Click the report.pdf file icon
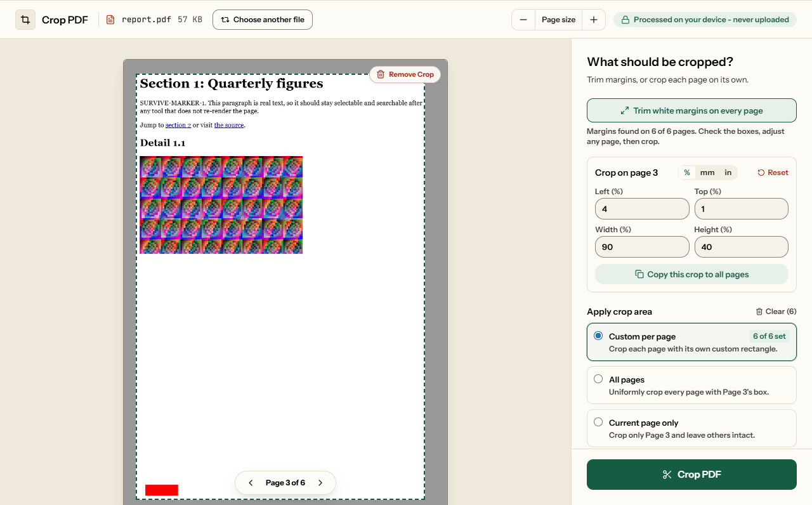The image size is (812, 505). (x=110, y=20)
